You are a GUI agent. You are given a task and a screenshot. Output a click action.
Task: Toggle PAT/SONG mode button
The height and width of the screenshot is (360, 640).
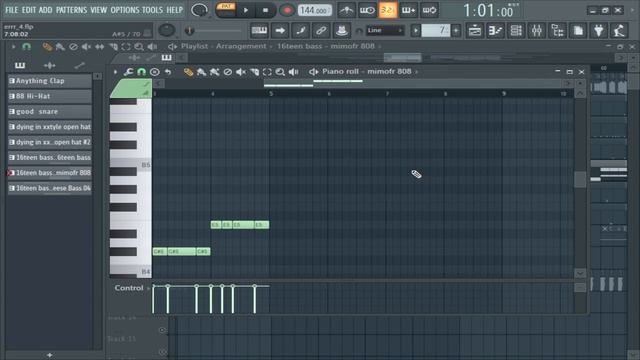[226, 10]
